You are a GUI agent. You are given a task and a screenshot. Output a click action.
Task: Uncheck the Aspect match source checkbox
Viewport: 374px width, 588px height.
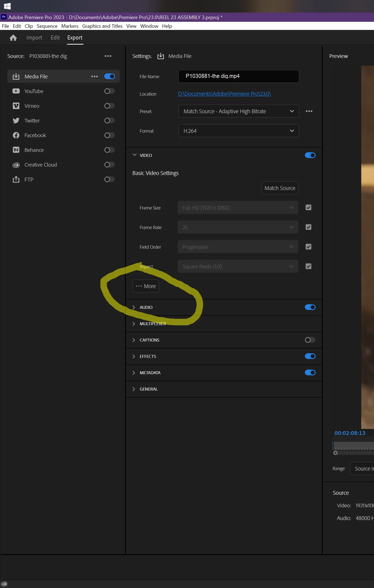point(308,266)
